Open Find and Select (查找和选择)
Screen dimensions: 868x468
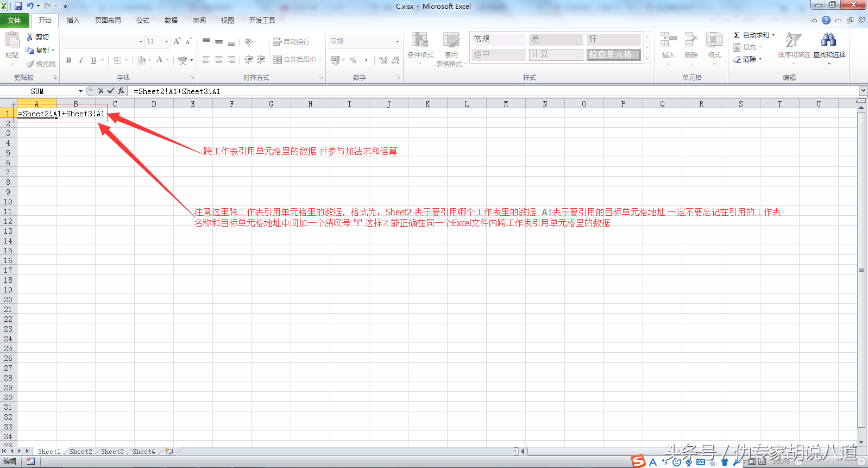[x=829, y=48]
